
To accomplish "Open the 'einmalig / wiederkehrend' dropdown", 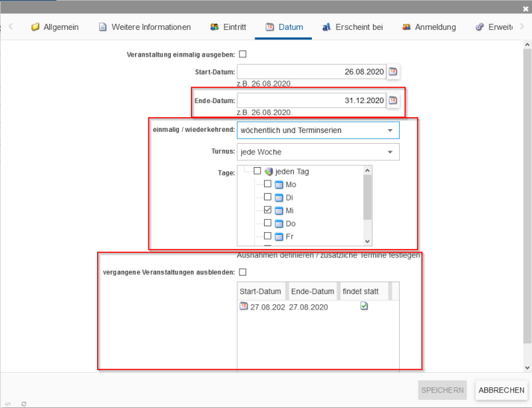I will pos(318,130).
